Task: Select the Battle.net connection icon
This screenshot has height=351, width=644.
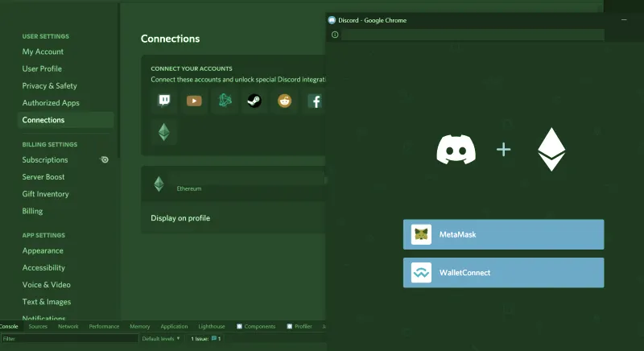Action: (225, 101)
